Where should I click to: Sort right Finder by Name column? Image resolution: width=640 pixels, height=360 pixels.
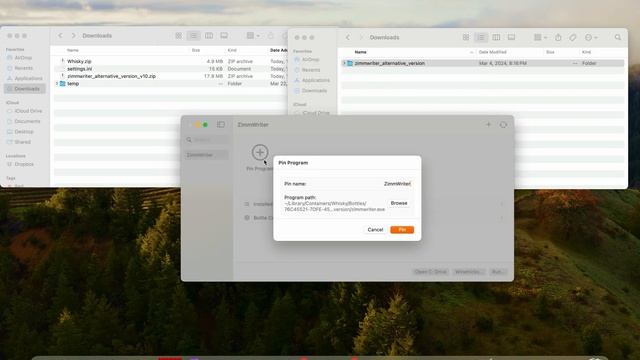pyautogui.click(x=360, y=52)
